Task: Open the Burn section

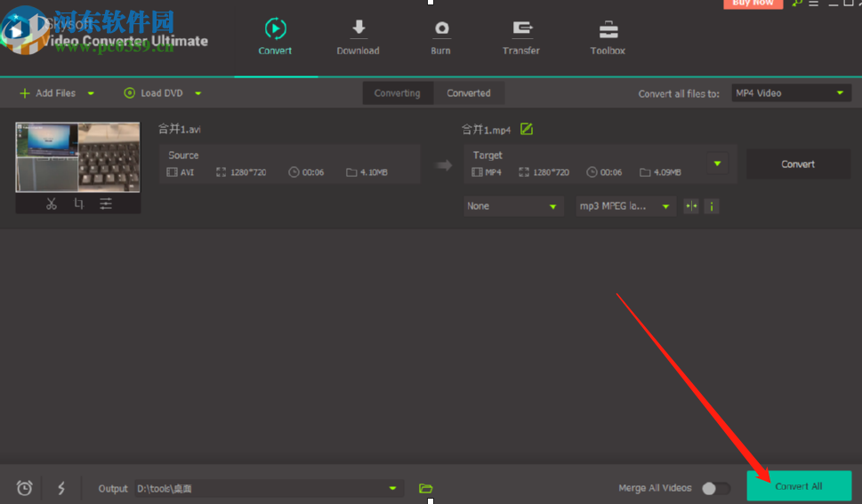Action: (x=441, y=36)
